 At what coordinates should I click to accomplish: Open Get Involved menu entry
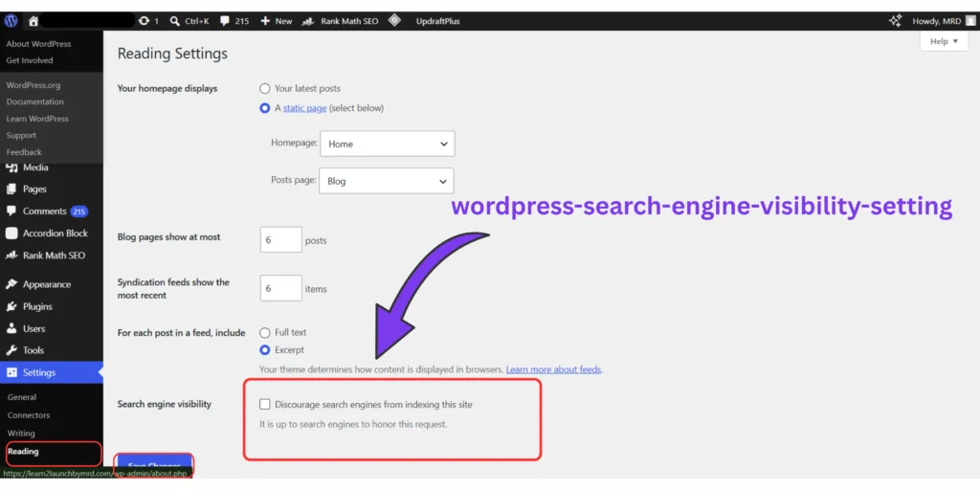pyautogui.click(x=30, y=60)
